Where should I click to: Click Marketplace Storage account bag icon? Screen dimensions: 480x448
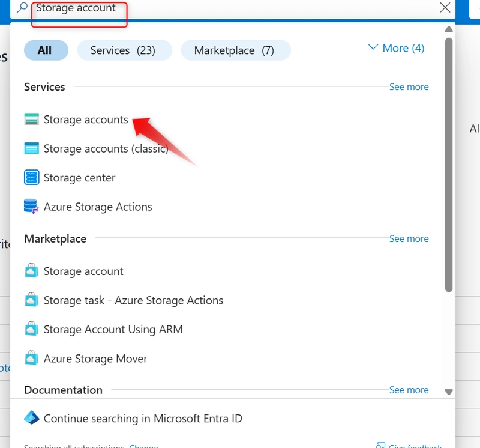(32, 271)
